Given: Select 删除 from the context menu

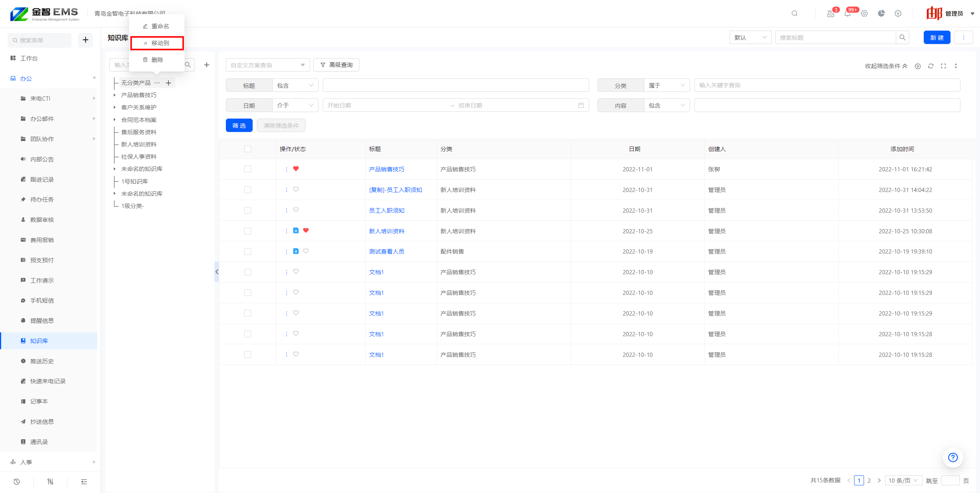Looking at the screenshot, I should (157, 60).
